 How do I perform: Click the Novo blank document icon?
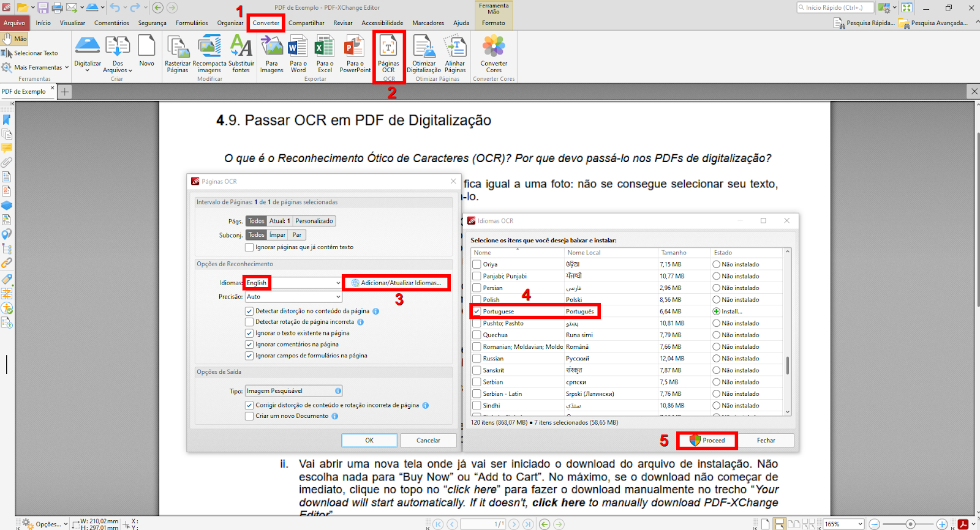[146, 51]
